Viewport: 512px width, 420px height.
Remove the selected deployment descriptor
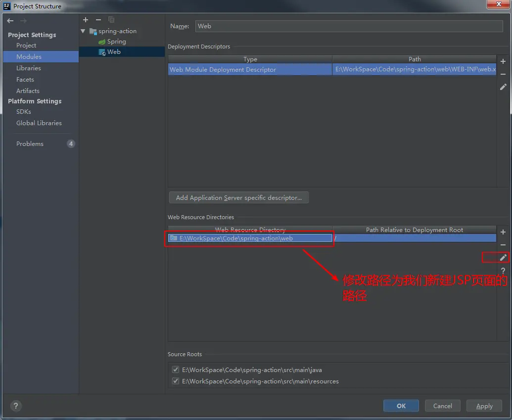[x=503, y=74]
